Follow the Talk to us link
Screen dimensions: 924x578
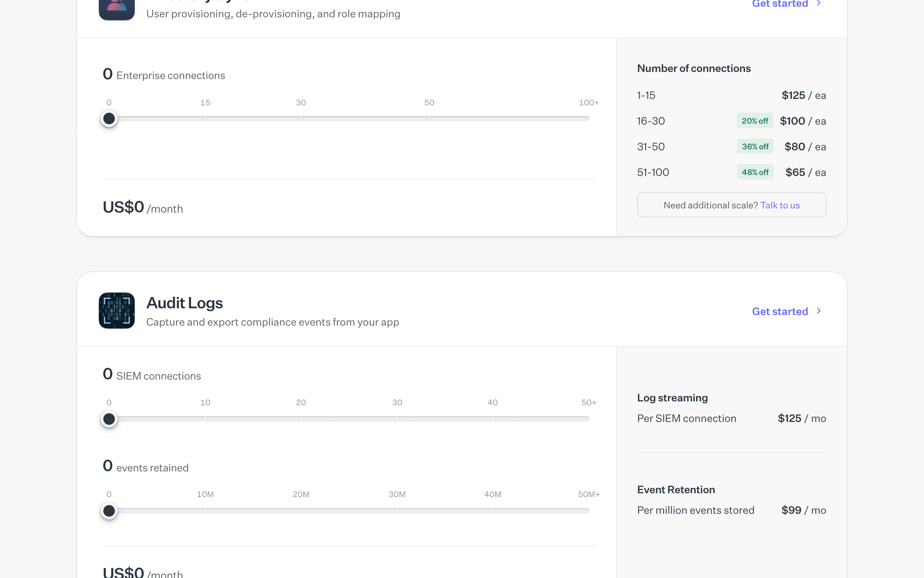point(780,205)
